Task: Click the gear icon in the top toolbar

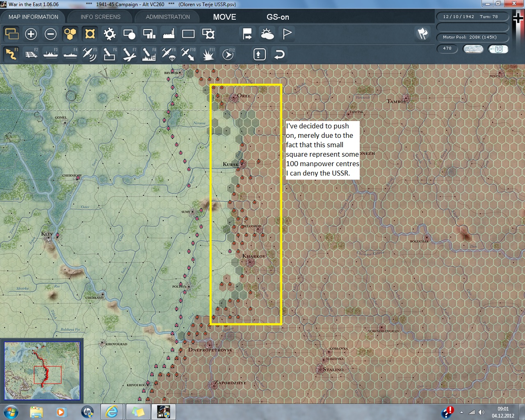Action: [110, 34]
